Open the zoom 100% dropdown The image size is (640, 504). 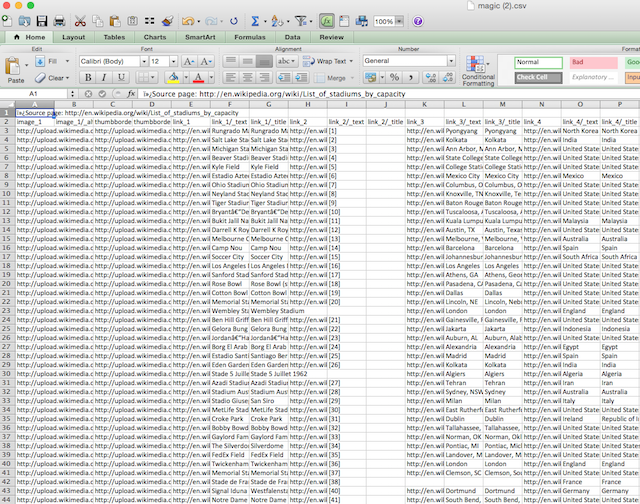tap(400, 21)
